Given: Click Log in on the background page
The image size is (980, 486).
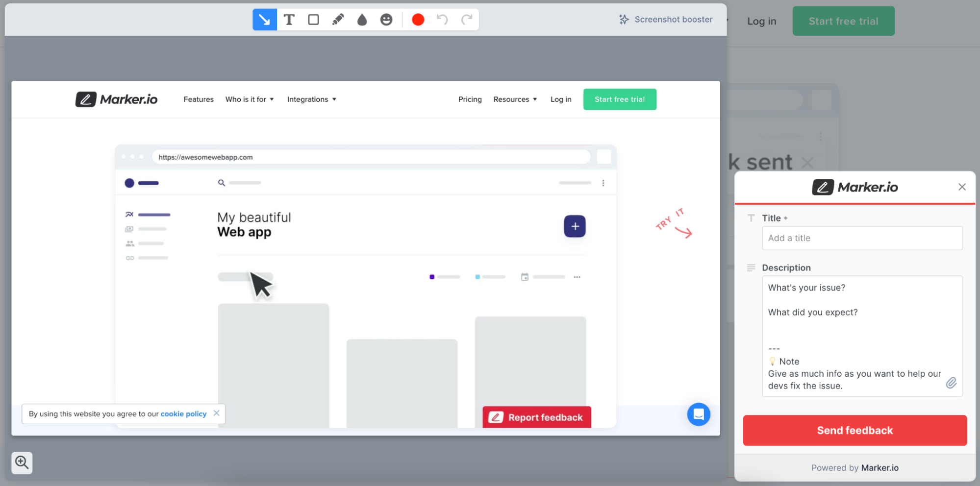Looking at the screenshot, I should click(x=761, y=21).
